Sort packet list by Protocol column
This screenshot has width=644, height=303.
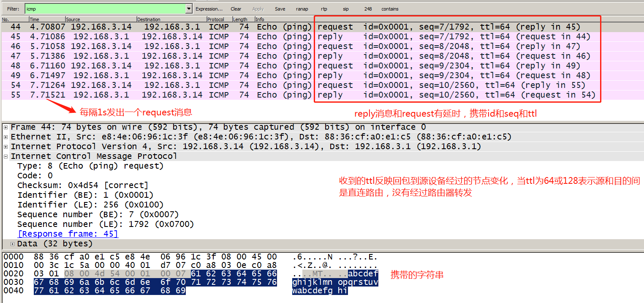[219, 19]
